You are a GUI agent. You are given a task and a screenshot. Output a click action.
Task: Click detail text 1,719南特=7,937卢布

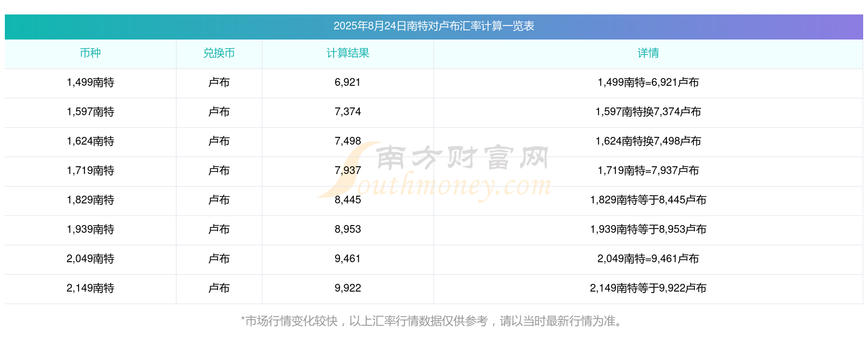(x=648, y=171)
